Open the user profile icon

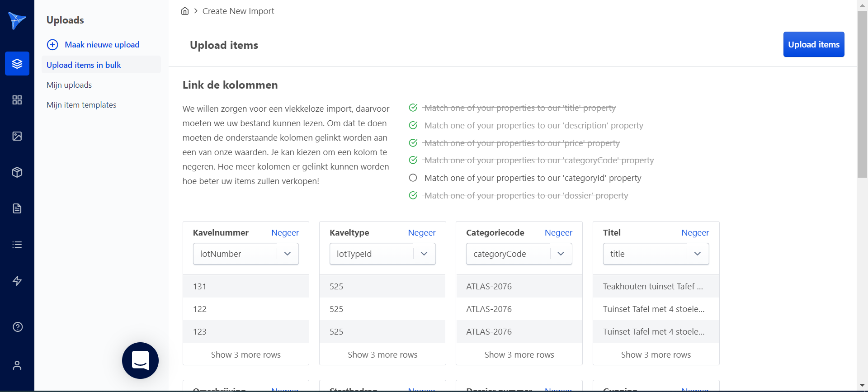coord(17,365)
